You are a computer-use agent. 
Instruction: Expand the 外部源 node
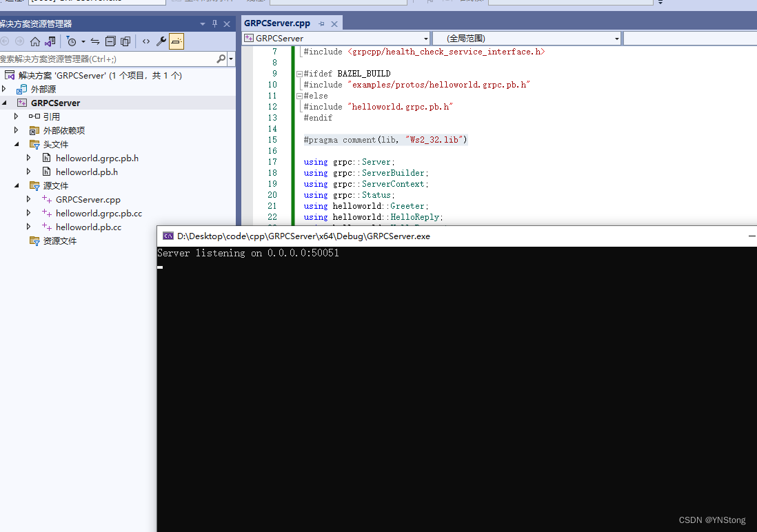[x=4, y=89]
